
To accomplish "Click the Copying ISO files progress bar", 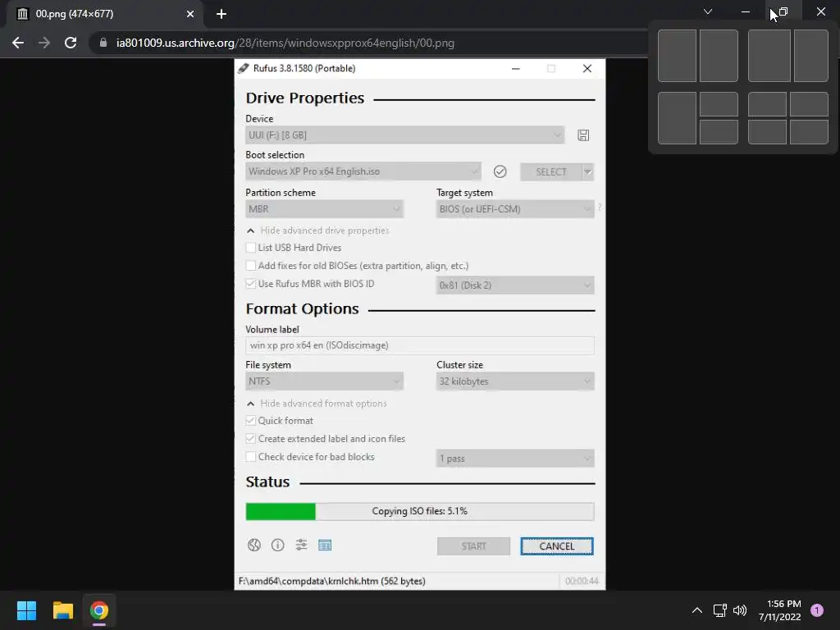I will 419,511.
